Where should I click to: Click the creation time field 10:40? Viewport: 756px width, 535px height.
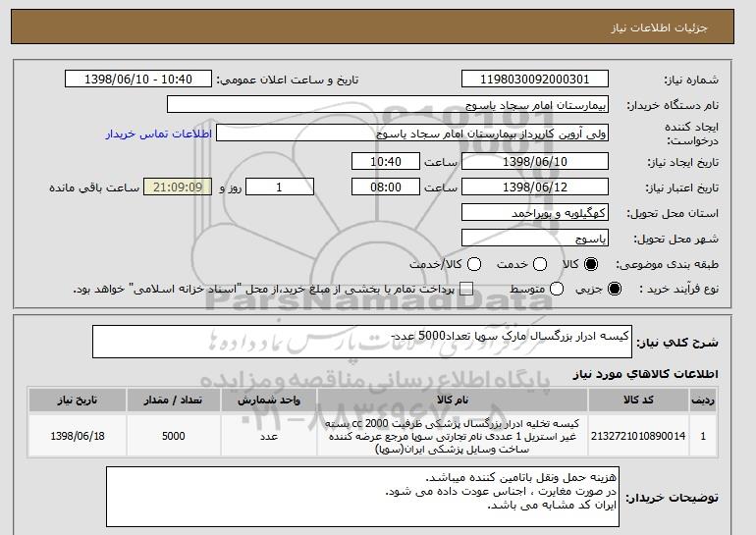coord(386,161)
